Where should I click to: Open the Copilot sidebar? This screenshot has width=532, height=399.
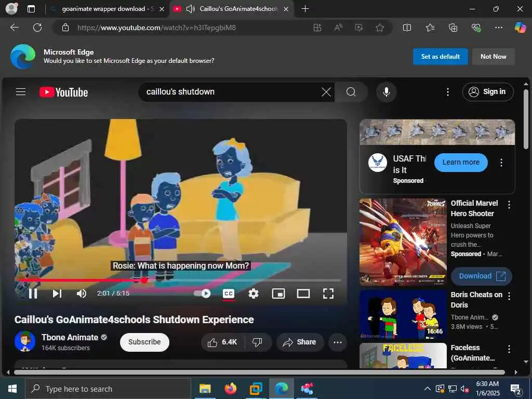coord(520,28)
